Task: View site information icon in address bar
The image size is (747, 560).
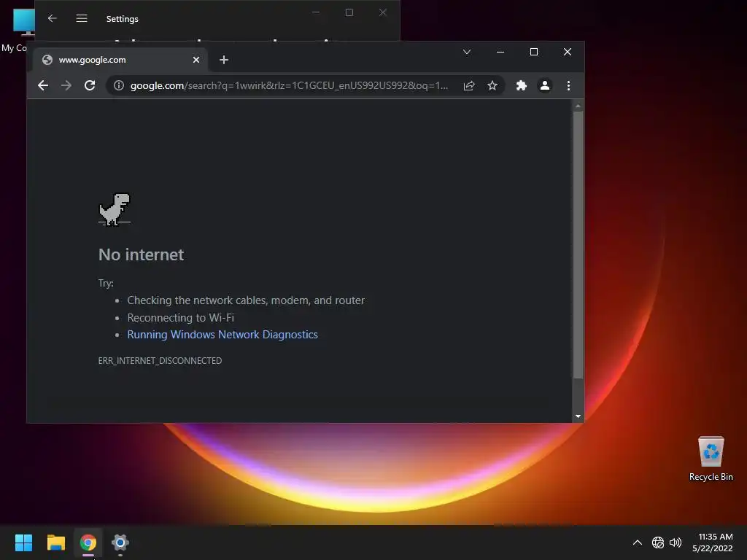Action: pyautogui.click(x=119, y=86)
